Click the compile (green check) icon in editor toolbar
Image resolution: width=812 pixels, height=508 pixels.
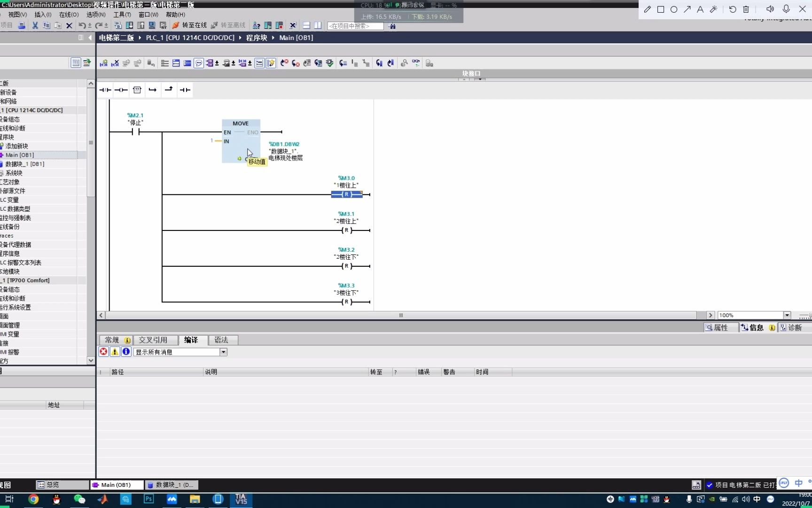click(329, 63)
